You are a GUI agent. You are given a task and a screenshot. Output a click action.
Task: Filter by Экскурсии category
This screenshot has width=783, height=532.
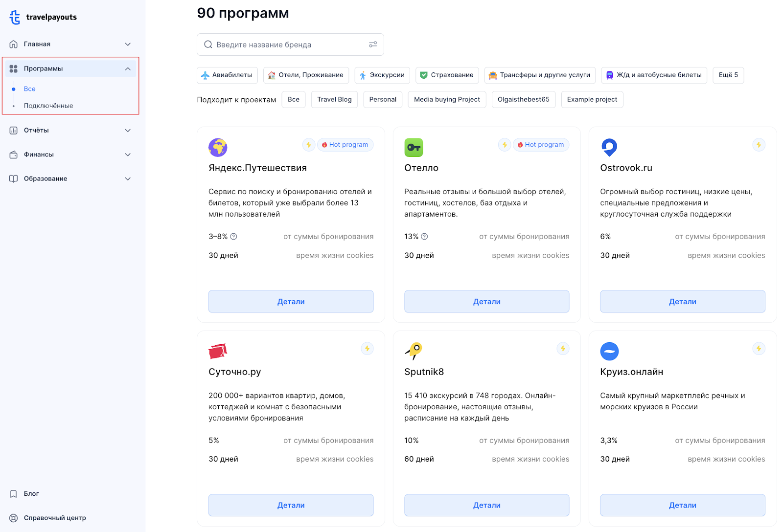click(x=382, y=75)
